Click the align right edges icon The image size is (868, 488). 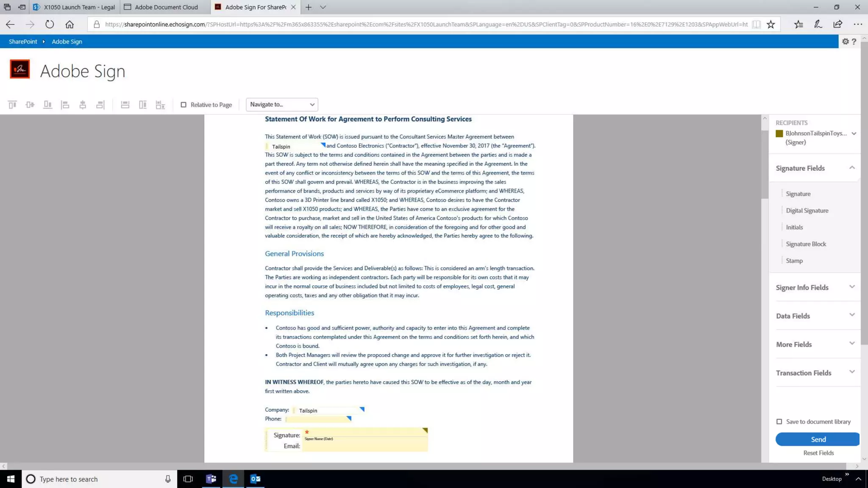pos(100,105)
